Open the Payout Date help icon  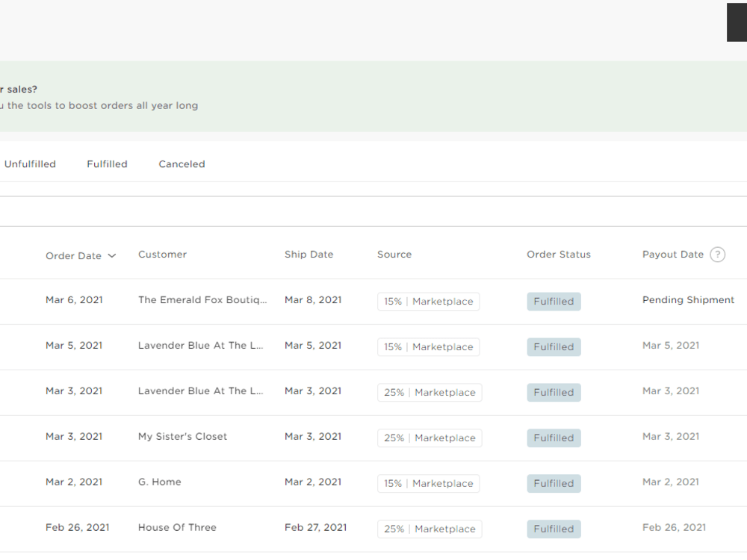(x=717, y=255)
